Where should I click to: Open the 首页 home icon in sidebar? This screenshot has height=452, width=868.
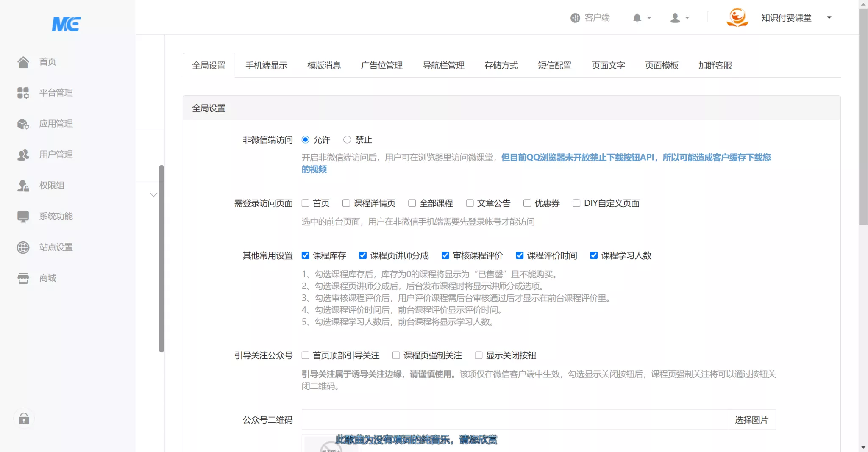point(47,61)
